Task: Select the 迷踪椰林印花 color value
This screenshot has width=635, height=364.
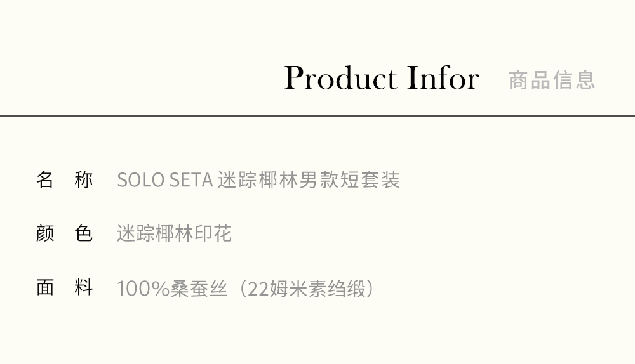Action: tap(174, 234)
